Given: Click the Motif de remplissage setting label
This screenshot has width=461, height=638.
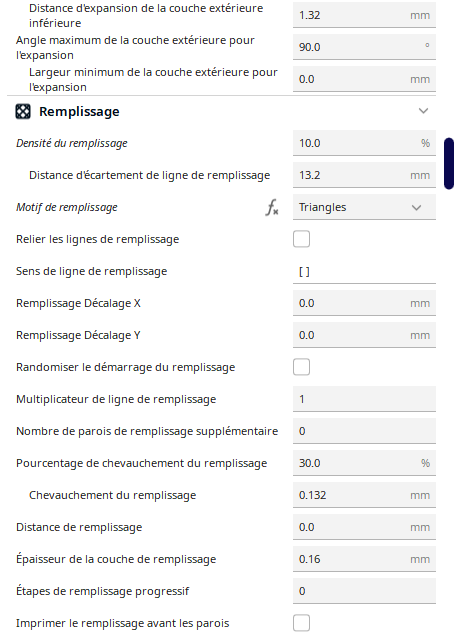Looking at the screenshot, I should pyautogui.click(x=67, y=208).
